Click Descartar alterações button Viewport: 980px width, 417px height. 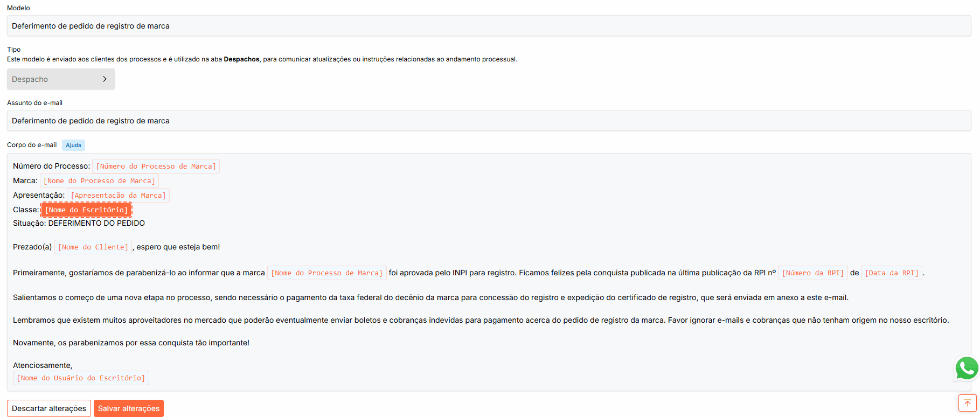click(49, 408)
